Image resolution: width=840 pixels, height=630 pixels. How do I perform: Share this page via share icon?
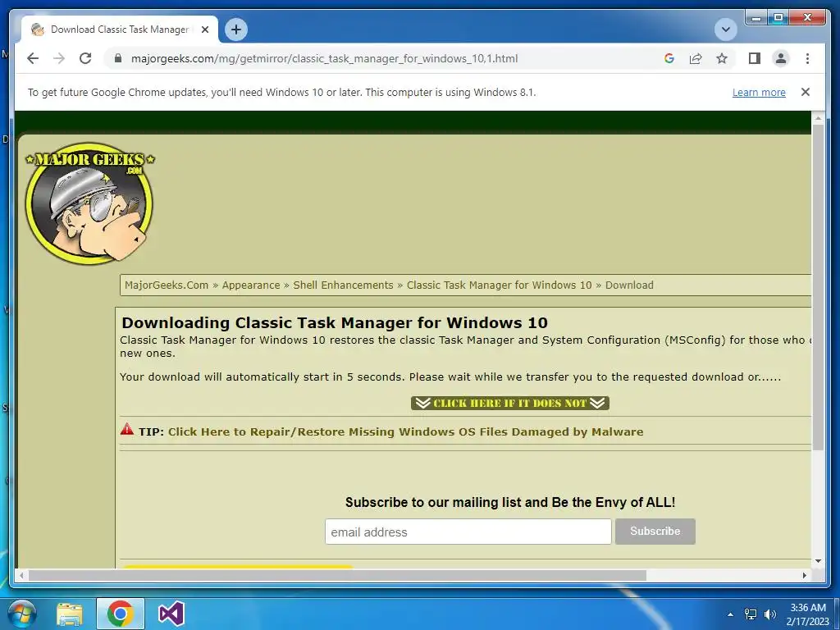pyautogui.click(x=696, y=58)
